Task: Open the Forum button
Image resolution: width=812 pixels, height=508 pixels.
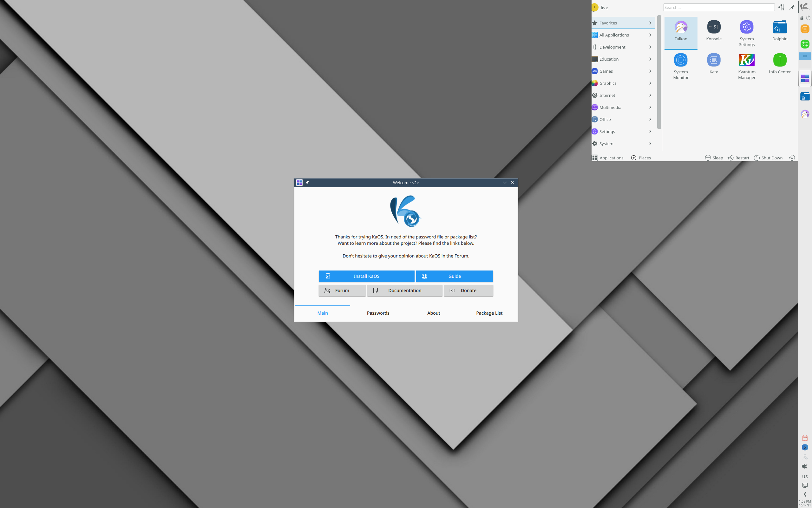Action: [x=342, y=291]
